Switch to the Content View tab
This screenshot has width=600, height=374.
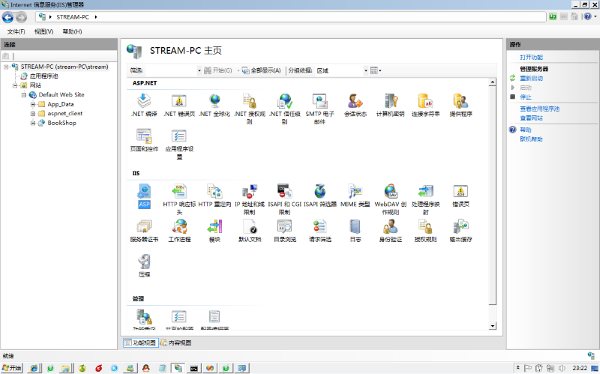point(176,343)
